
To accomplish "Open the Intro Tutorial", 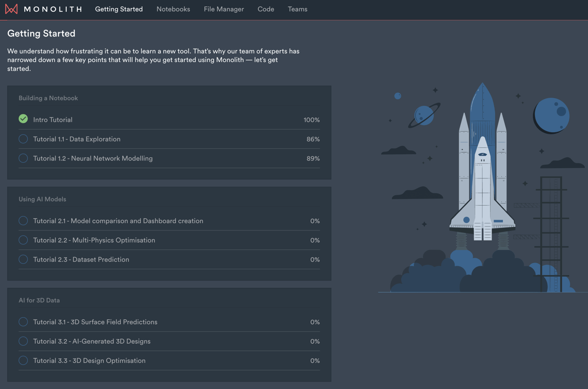I will tap(52, 119).
